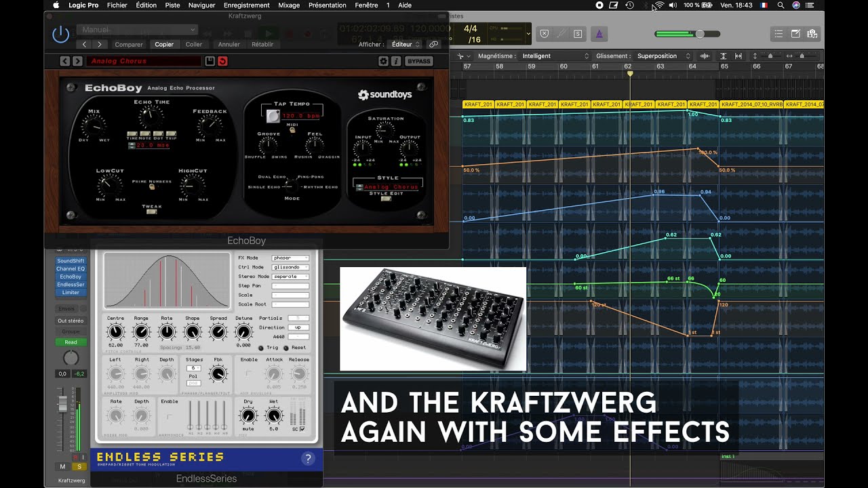868x488 pixels.
Task: Mute the Kraftzwerg channel strip
Action: point(63,467)
